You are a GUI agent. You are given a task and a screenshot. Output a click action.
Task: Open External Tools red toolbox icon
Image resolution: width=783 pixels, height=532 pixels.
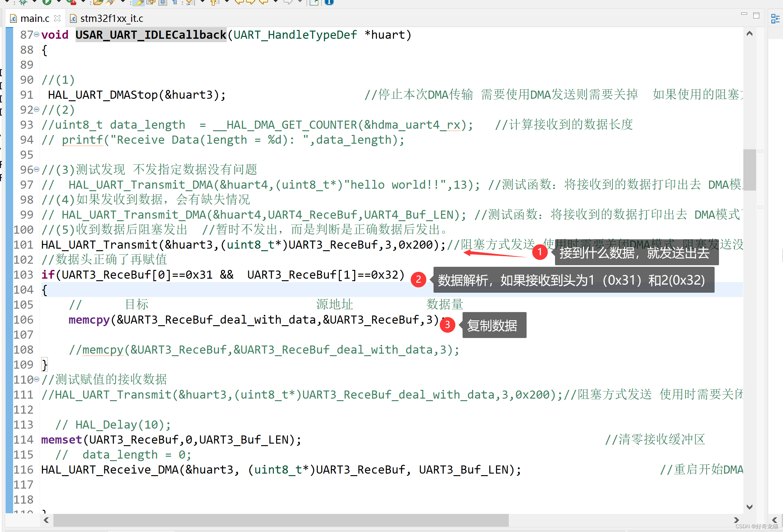[71, 2]
